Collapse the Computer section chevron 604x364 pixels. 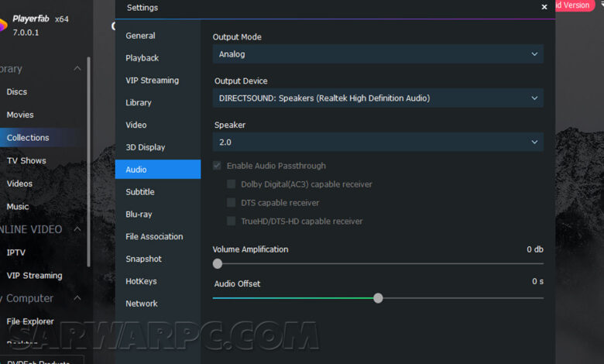click(x=77, y=297)
